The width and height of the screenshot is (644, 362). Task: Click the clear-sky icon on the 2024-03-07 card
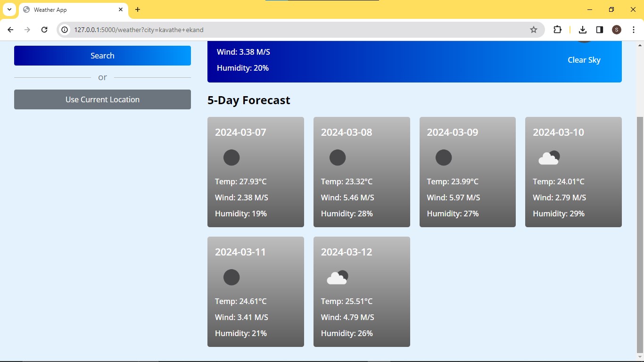pos(231,157)
